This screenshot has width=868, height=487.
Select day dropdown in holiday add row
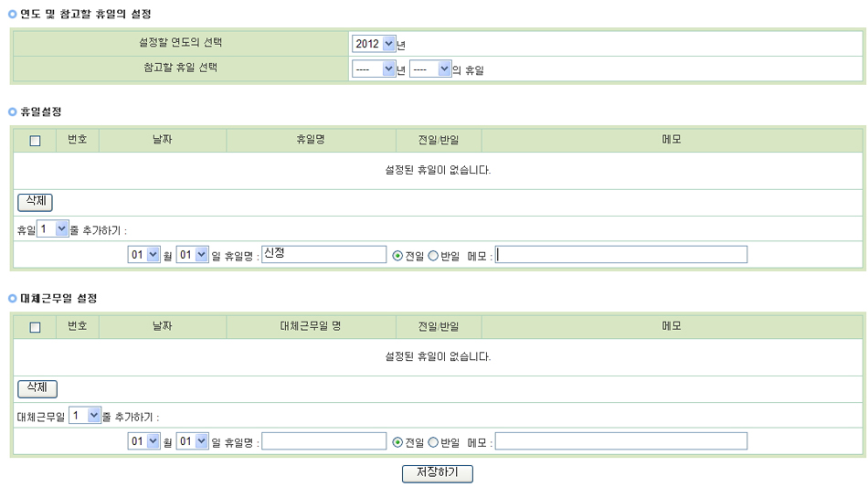pyautogui.click(x=192, y=256)
